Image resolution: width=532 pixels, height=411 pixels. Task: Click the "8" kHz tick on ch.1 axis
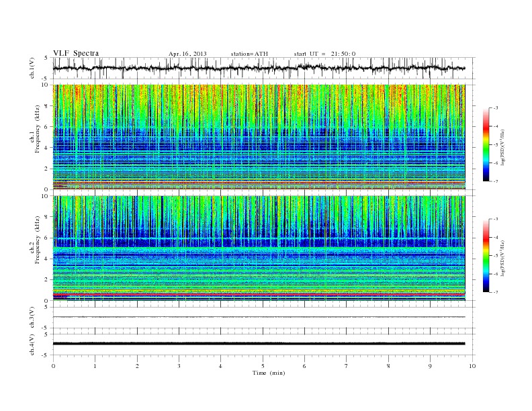(x=47, y=106)
